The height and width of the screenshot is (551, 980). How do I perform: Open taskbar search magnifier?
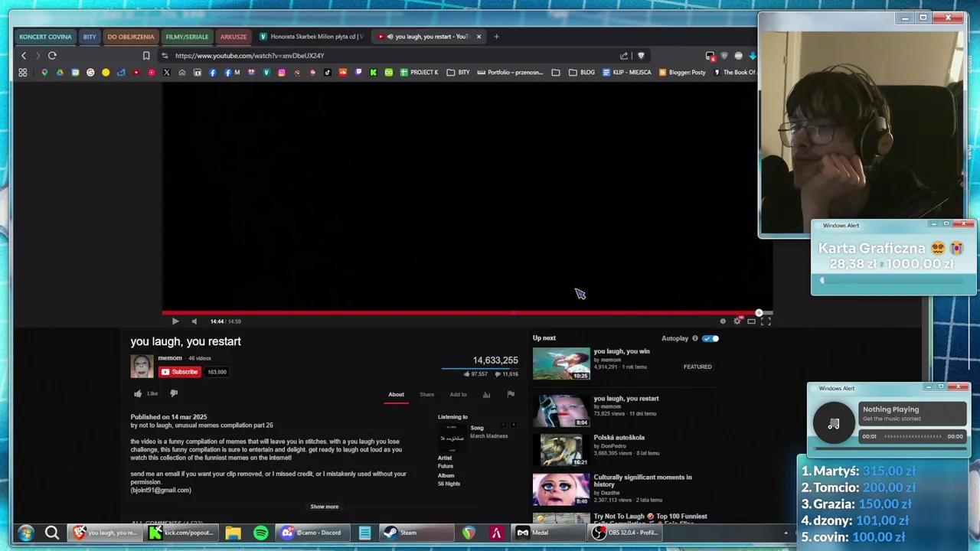52,533
